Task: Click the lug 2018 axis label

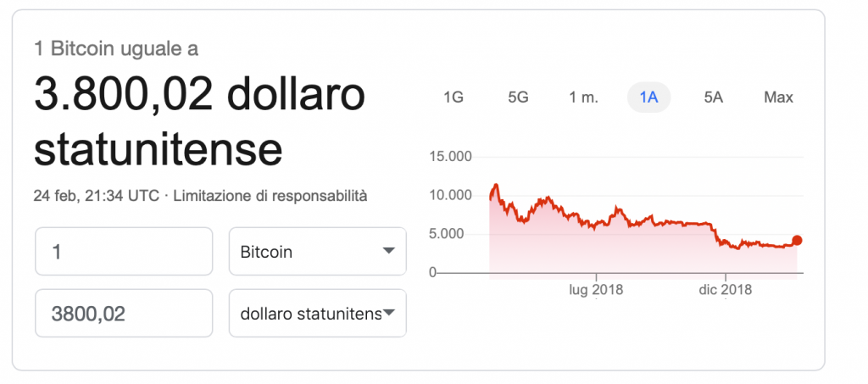Action: 596,290
